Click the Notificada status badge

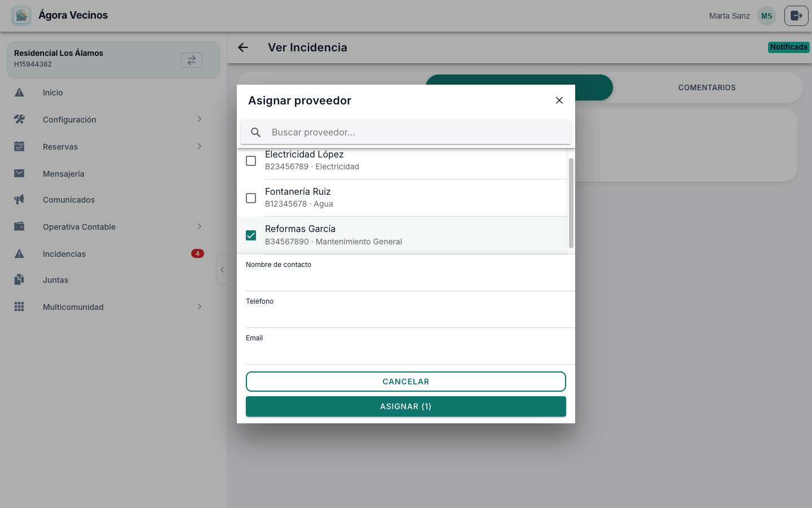tap(789, 47)
